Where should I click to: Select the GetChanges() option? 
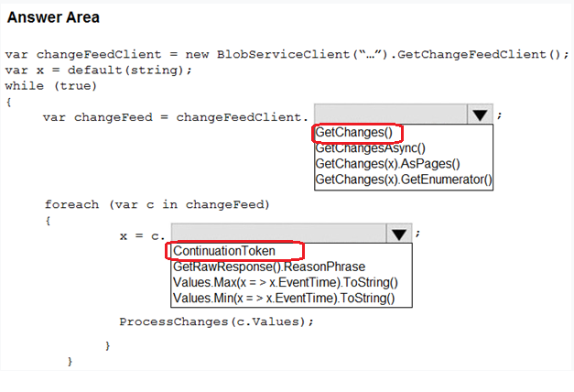click(x=347, y=133)
